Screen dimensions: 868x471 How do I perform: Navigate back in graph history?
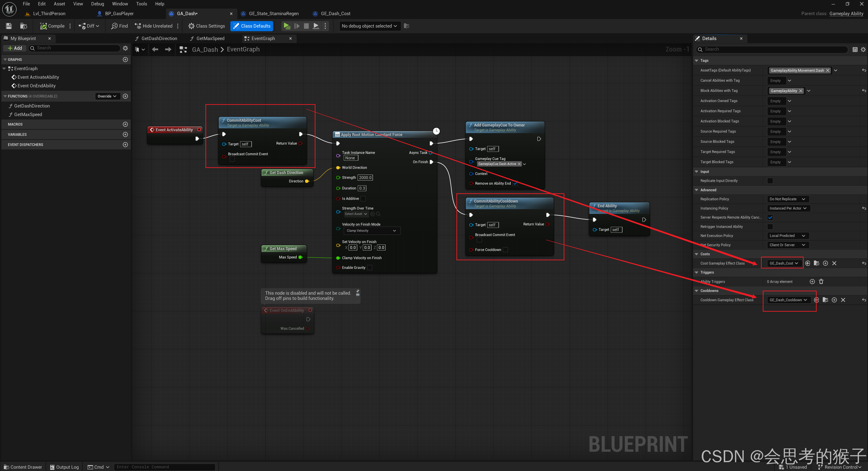pos(155,50)
